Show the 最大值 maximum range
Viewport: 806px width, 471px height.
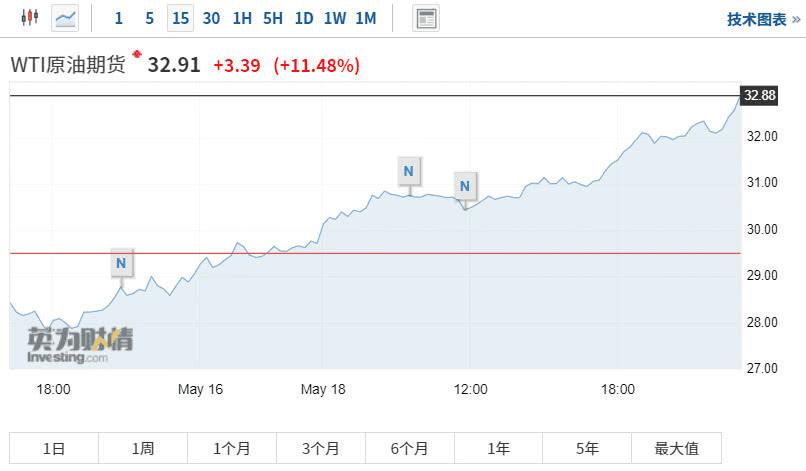676,449
